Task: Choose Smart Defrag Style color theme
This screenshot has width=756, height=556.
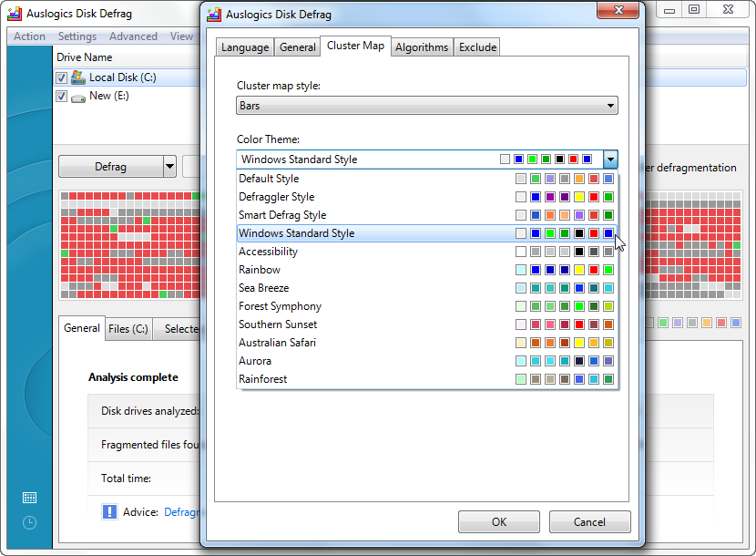Action: tap(426, 215)
